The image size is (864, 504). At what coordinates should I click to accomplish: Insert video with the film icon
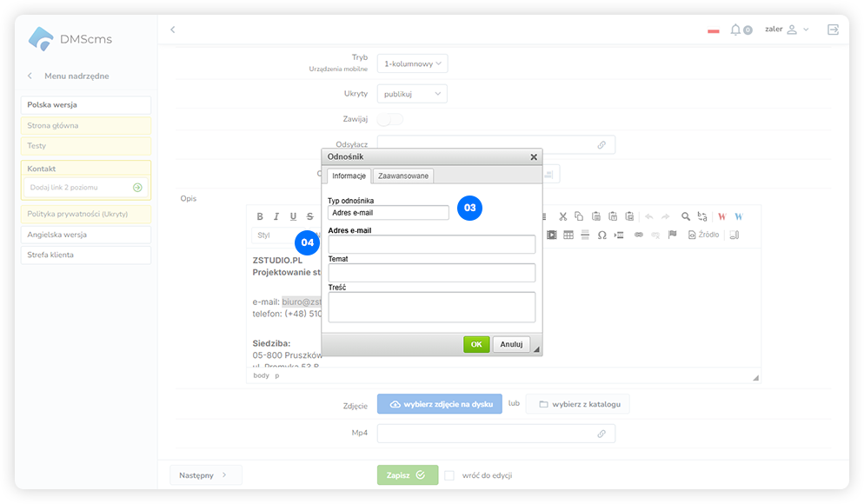pyautogui.click(x=552, y=235)
